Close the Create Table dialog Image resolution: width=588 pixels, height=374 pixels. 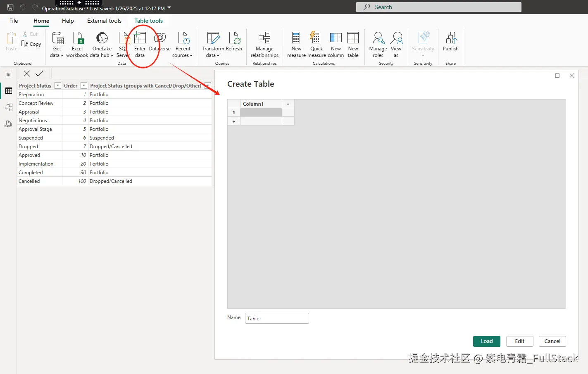click(x=572, y=76)
